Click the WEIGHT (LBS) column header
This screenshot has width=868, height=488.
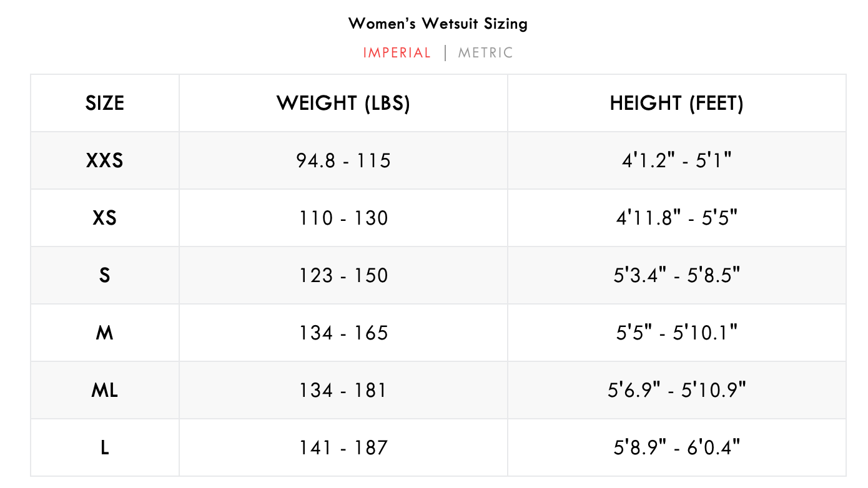tap(343, 103)
